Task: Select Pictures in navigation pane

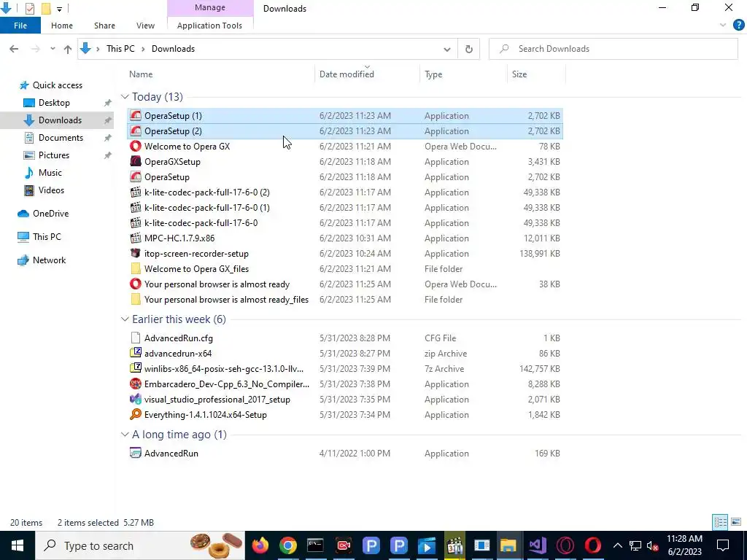Action: click(54, 155)
